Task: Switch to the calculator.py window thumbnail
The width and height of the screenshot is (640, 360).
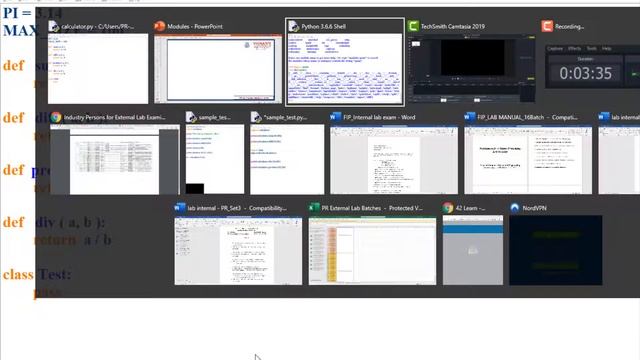Action: pos(98,69)
